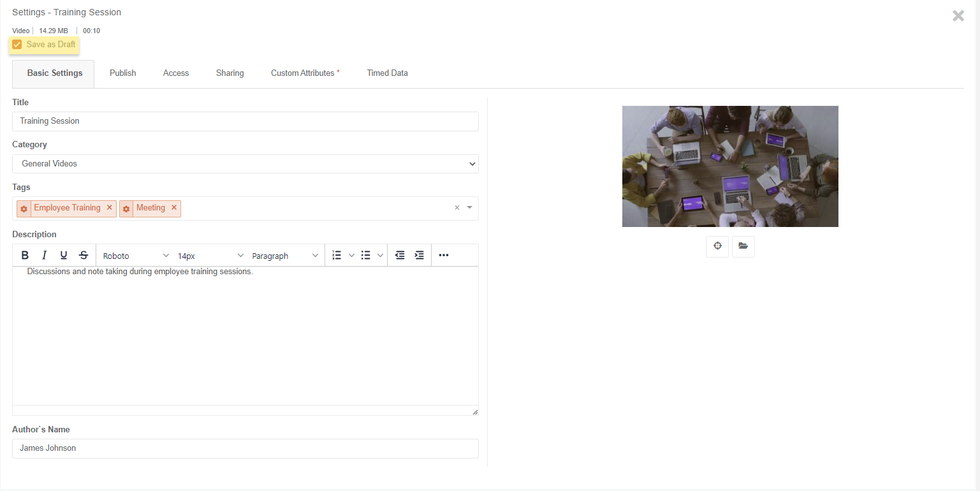Uncheck the Save as Draft checkbox

(17, 45)
